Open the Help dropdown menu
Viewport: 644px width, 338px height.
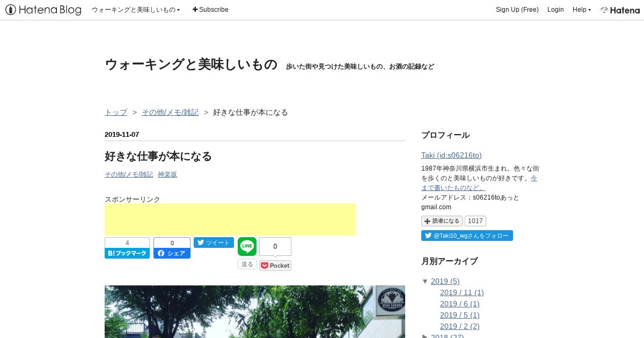[x=581, y=10]
